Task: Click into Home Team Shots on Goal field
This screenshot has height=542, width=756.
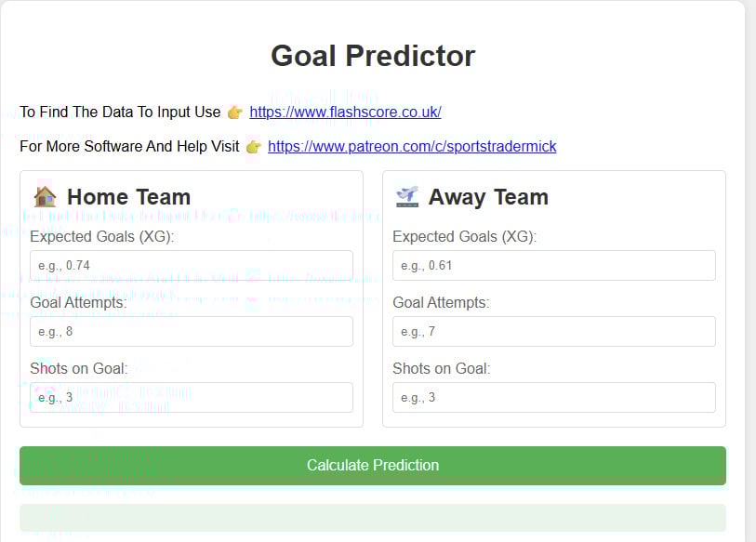Action: pos(192,397)
